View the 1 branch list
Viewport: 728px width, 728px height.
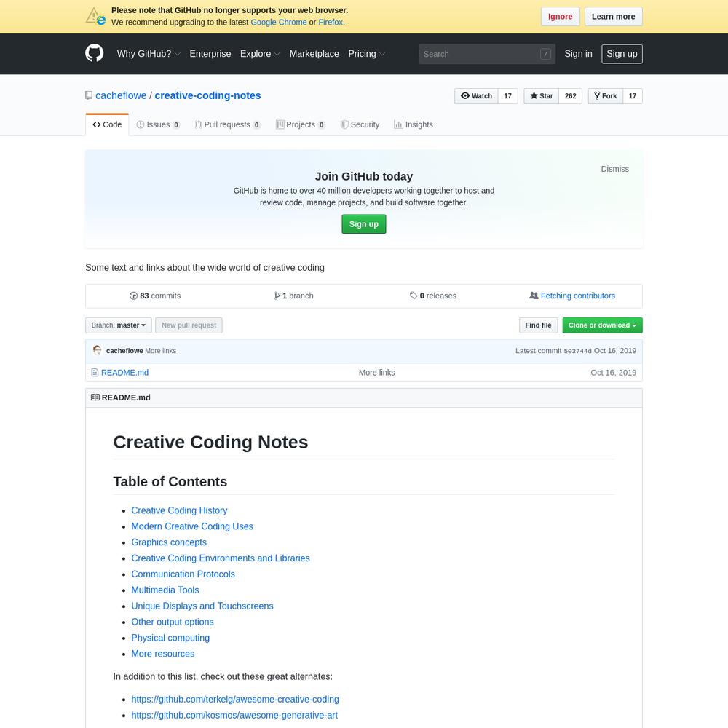tap(293, 296)
